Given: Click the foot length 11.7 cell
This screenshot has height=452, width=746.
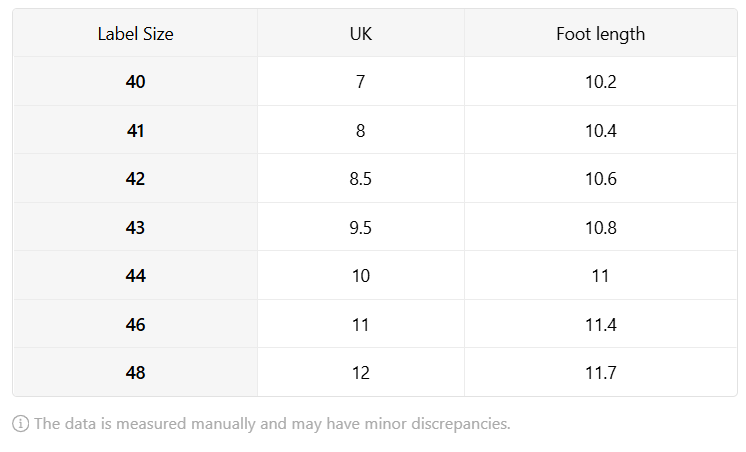Looking at the screenshot, I should 600,372.
